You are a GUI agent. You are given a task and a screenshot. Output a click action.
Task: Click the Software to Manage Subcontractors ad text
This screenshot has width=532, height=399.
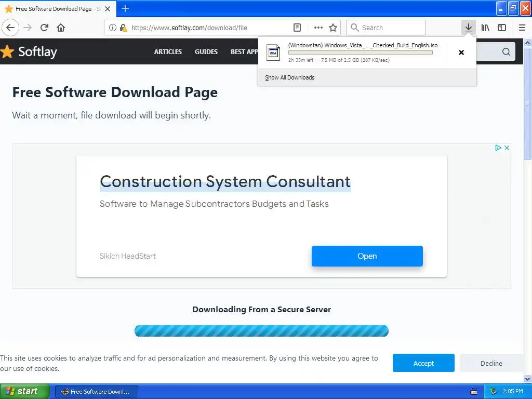click(214, 204)
